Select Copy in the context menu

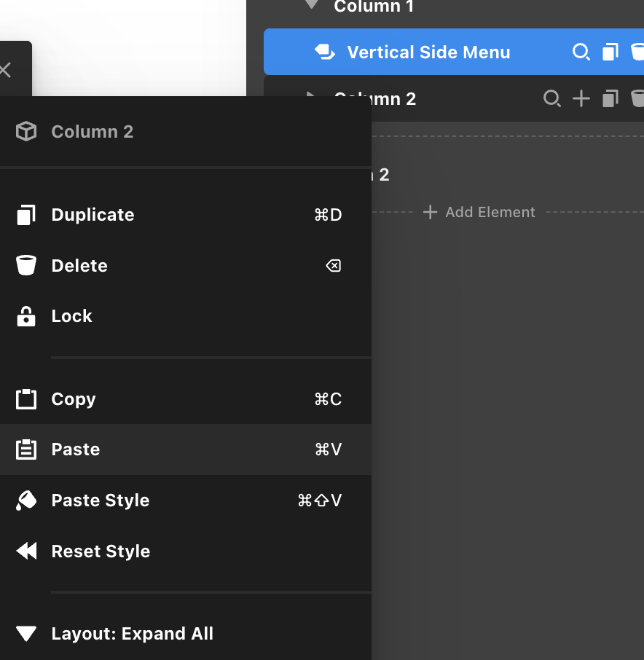click(73, 399)
